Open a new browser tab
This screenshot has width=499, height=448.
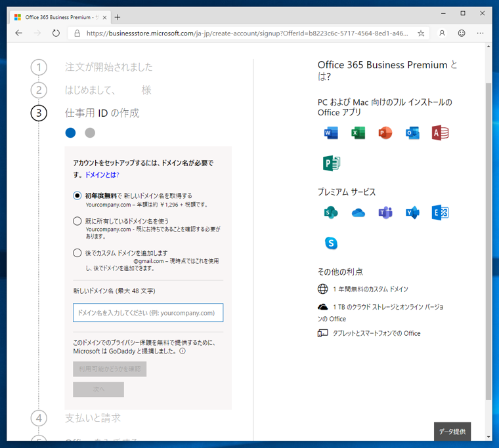(x=118, y=17)
